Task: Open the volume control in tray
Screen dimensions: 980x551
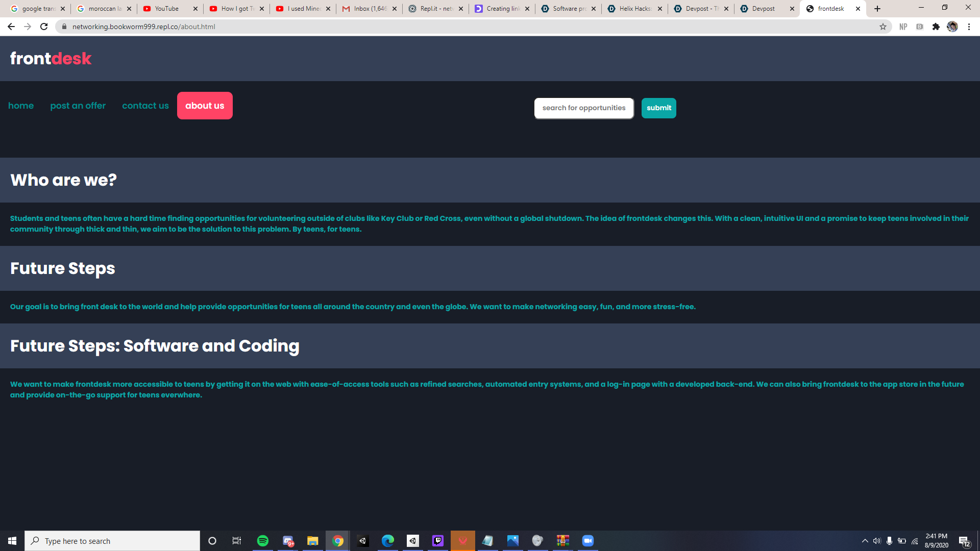Action: point(876,541)
